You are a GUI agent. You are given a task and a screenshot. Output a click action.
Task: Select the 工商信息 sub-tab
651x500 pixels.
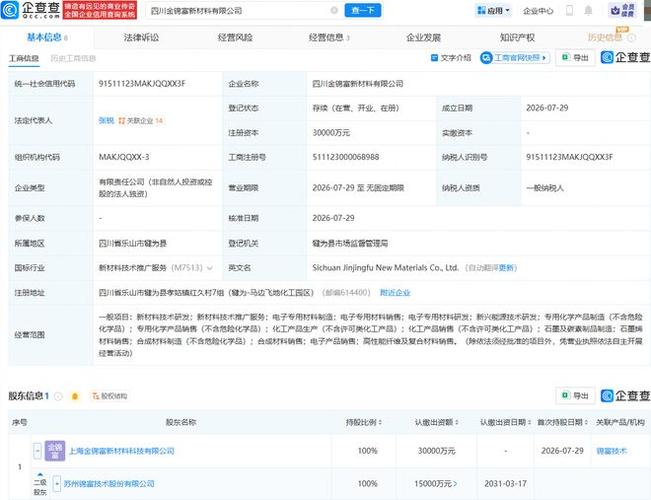(x=24, y=58)
